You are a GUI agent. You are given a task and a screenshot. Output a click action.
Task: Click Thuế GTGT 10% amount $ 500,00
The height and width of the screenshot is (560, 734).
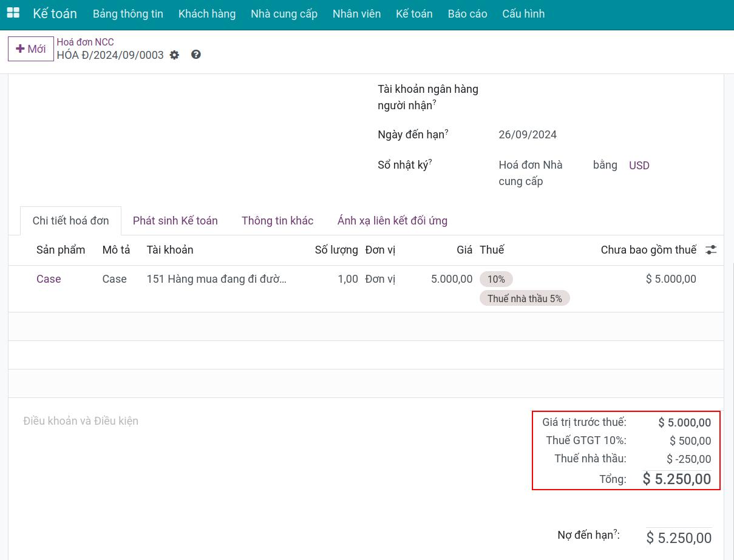pos(690,441)
